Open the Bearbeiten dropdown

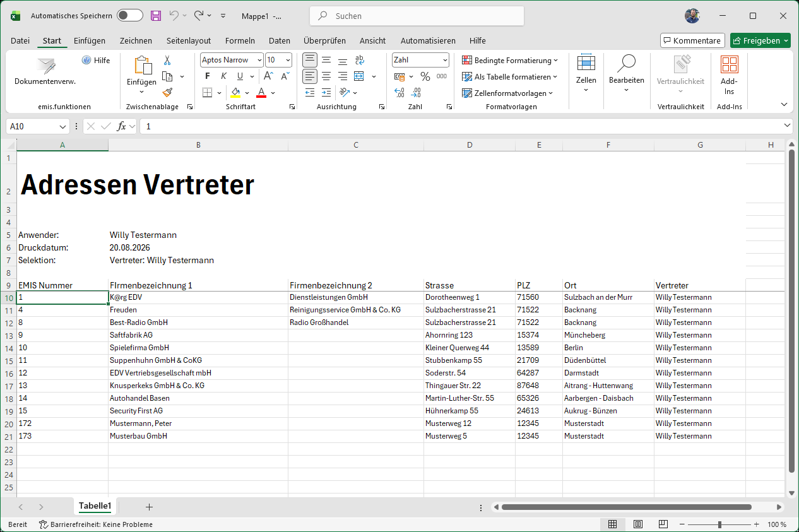[x=627, y=74]
